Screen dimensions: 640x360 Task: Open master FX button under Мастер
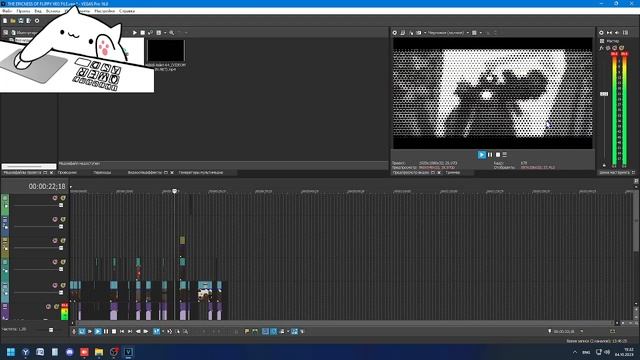(x=602, y=48)
